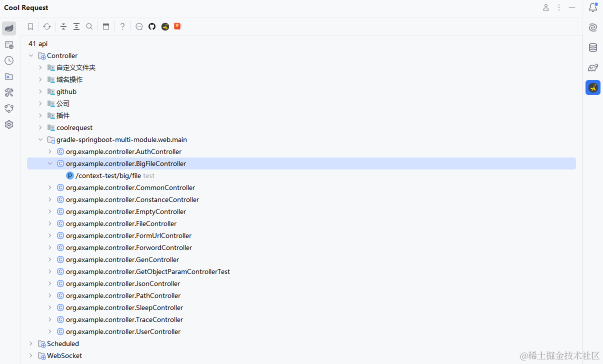Show request history clock icon

9,60
